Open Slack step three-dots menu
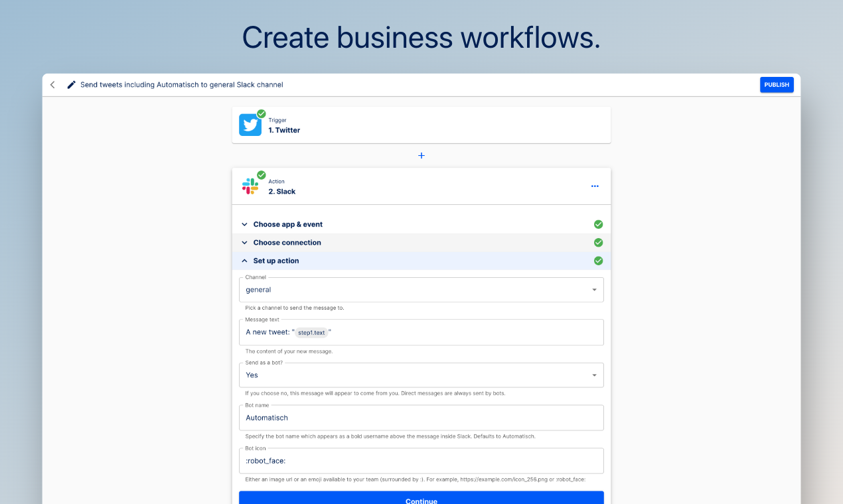 click(595, 186)
